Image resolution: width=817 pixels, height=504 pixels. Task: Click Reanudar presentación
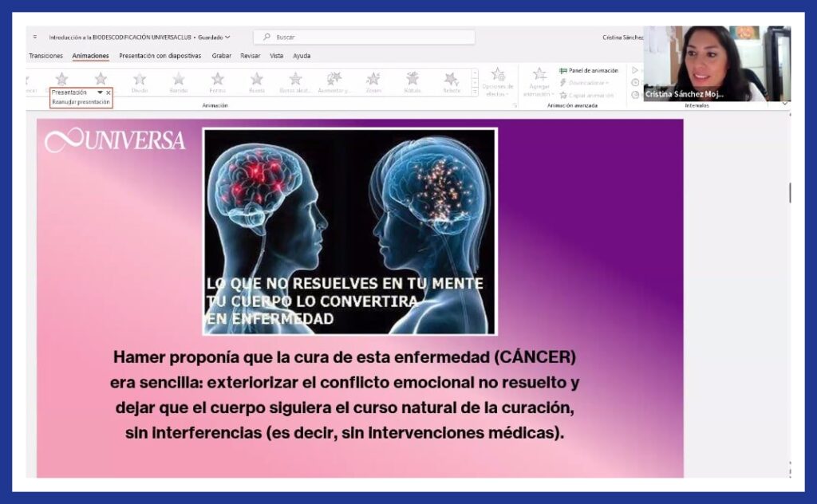(x=81, y=102)
